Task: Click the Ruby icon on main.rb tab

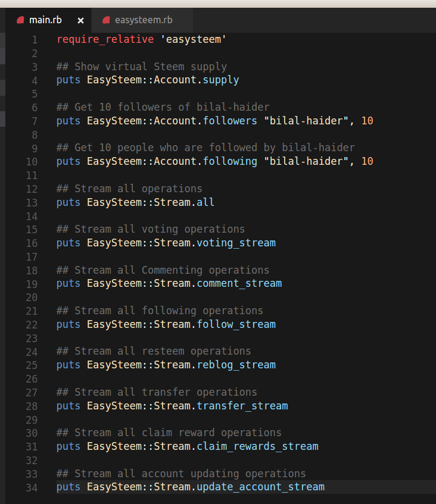Action: [x=21, y=20]
